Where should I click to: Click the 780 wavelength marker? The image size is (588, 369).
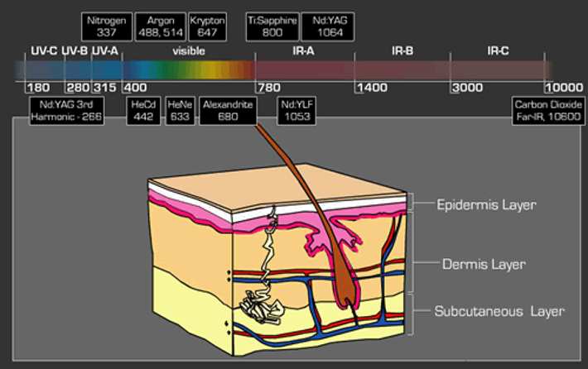click(x=269, y=88)
